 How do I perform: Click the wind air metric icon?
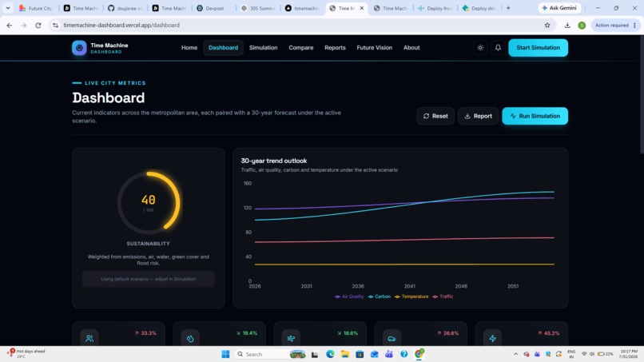point(291,339)
